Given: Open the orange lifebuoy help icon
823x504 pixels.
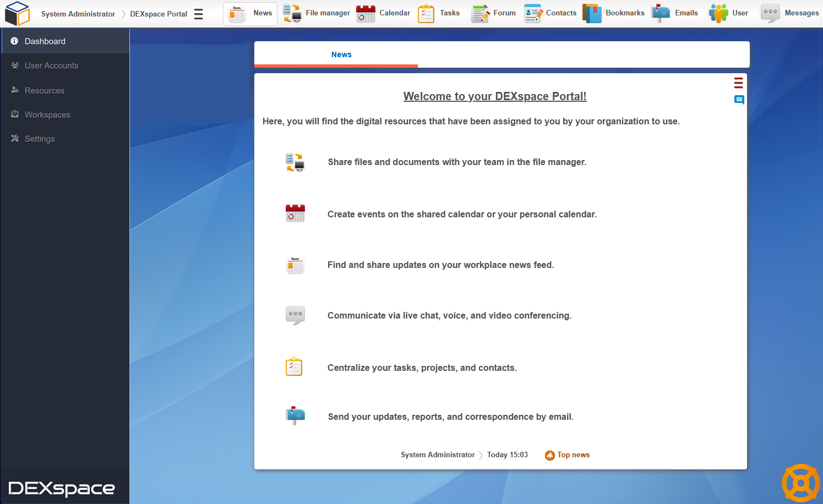Looking at the screenshot, I should pyautogui.click(x=801, y=483).
